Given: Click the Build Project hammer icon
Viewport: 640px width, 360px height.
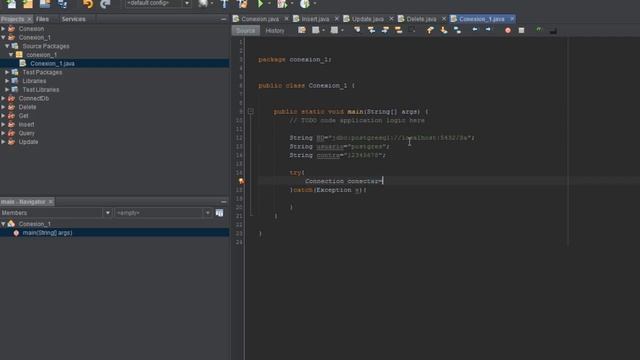Looking at the screenshot, I should (x=224, y=4).
